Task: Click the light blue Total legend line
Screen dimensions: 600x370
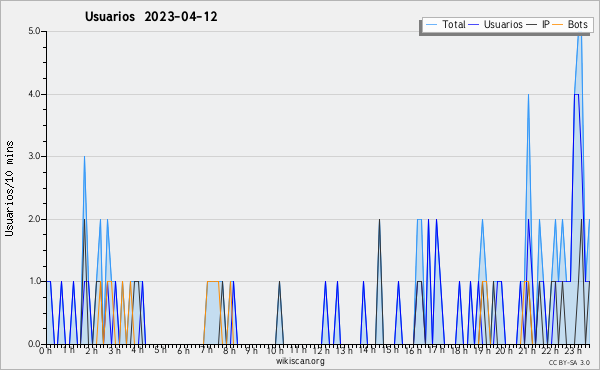Action: 432,25
